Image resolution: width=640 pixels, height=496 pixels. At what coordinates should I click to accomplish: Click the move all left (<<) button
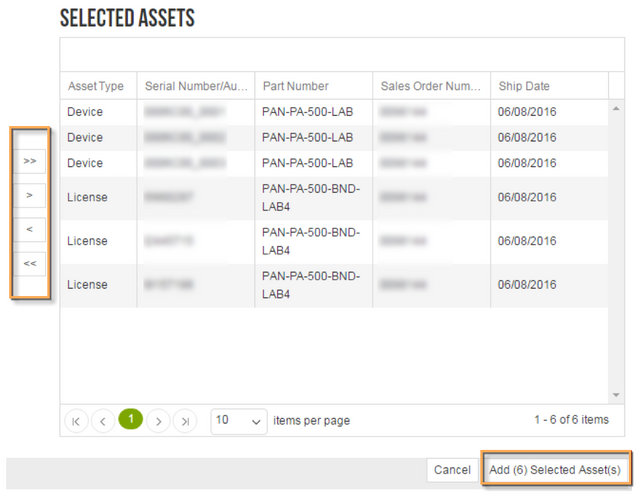tap(29, 264)
